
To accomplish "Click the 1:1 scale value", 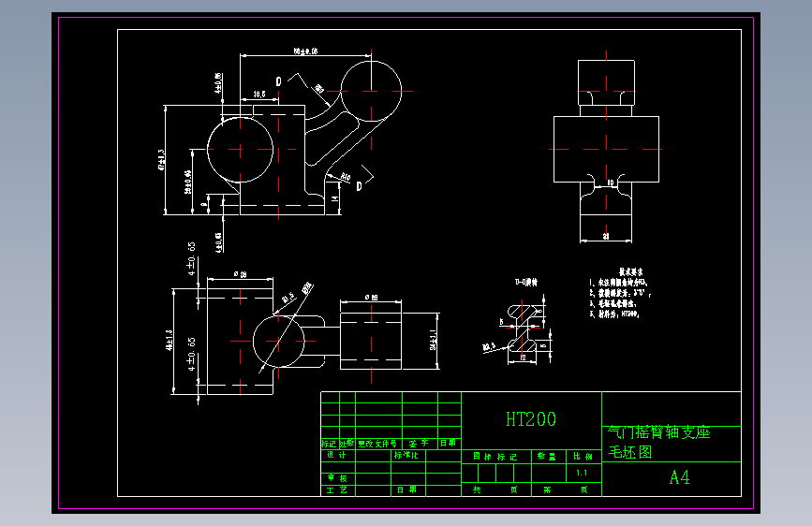I will click(582, 473).
